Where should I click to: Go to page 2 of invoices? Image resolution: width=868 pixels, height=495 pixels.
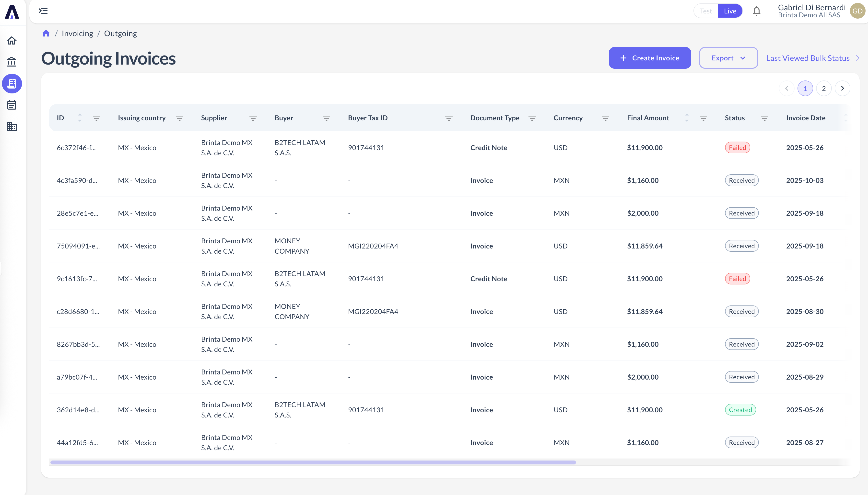click(824, 88)
